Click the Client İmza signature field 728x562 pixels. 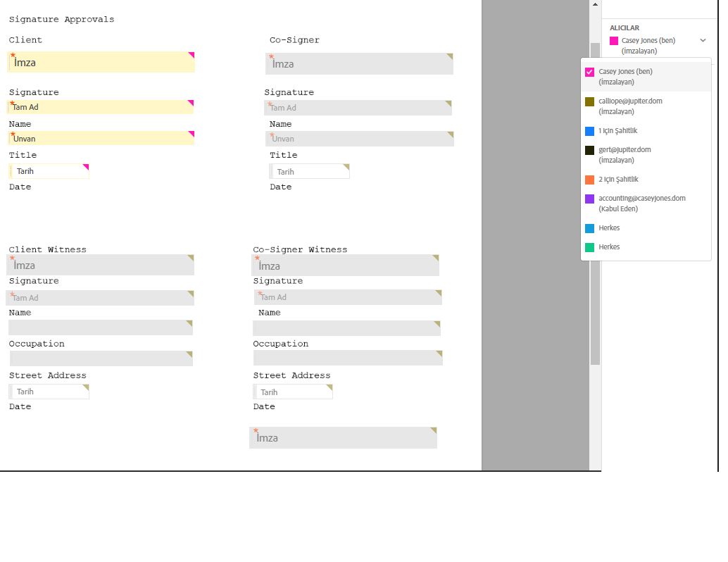pyautogui.click(x=101, y=62)
